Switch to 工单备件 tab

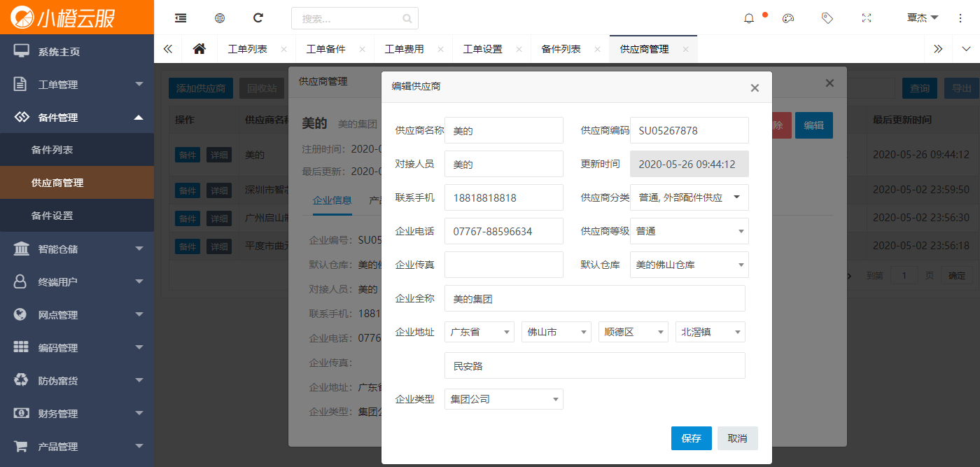[x=326, y=49]
